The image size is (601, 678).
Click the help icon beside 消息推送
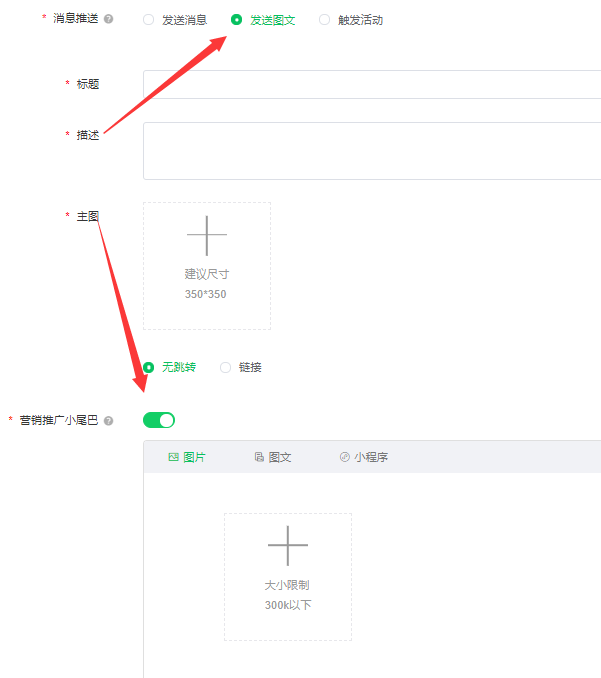[109, 19]
